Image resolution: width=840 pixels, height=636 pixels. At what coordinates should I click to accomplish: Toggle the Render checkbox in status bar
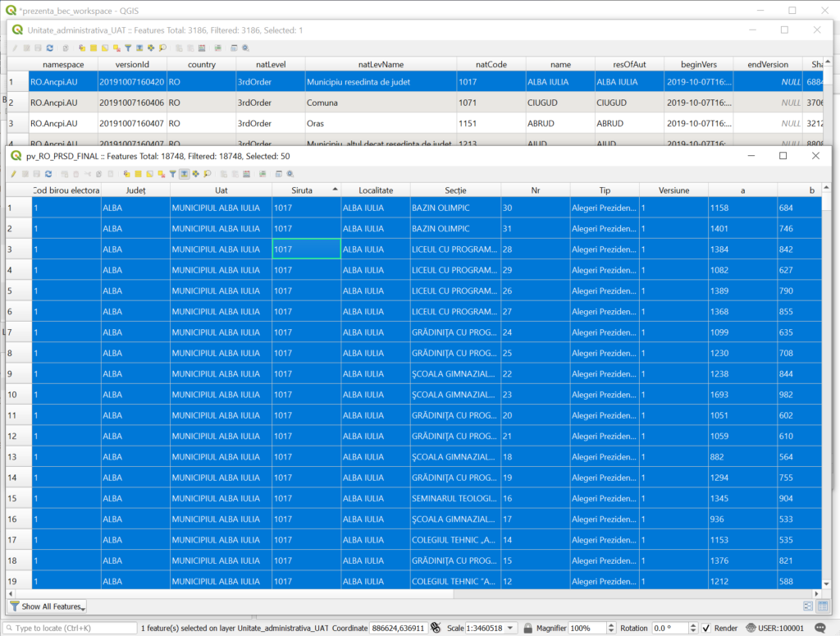[x=706, y=628]
